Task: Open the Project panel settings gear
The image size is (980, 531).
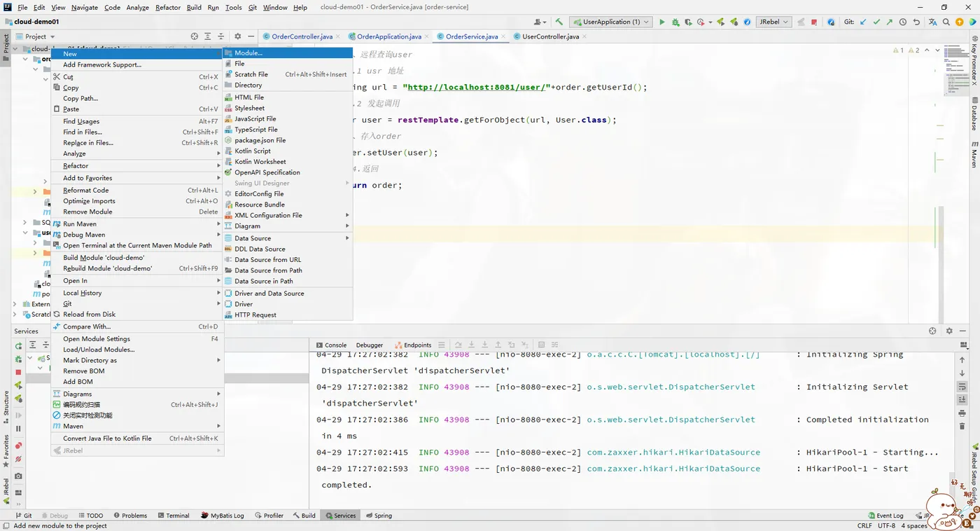Action: pyautogui.click(x=237, y=36)
